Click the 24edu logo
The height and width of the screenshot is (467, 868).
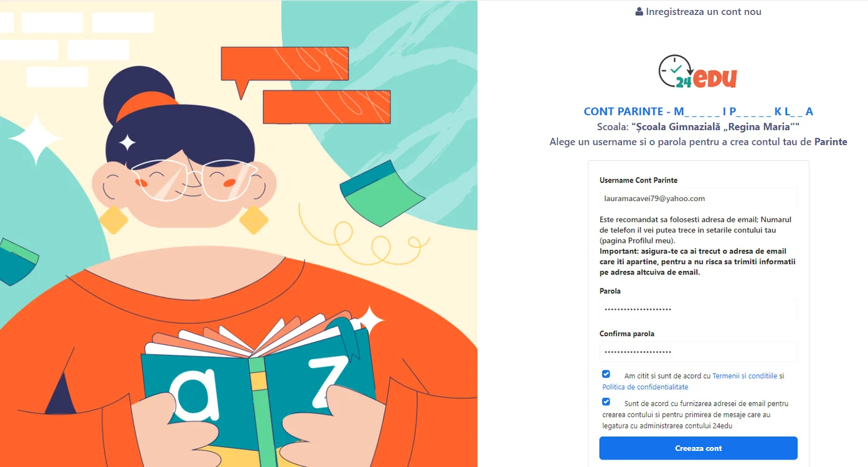pos(698,72)
